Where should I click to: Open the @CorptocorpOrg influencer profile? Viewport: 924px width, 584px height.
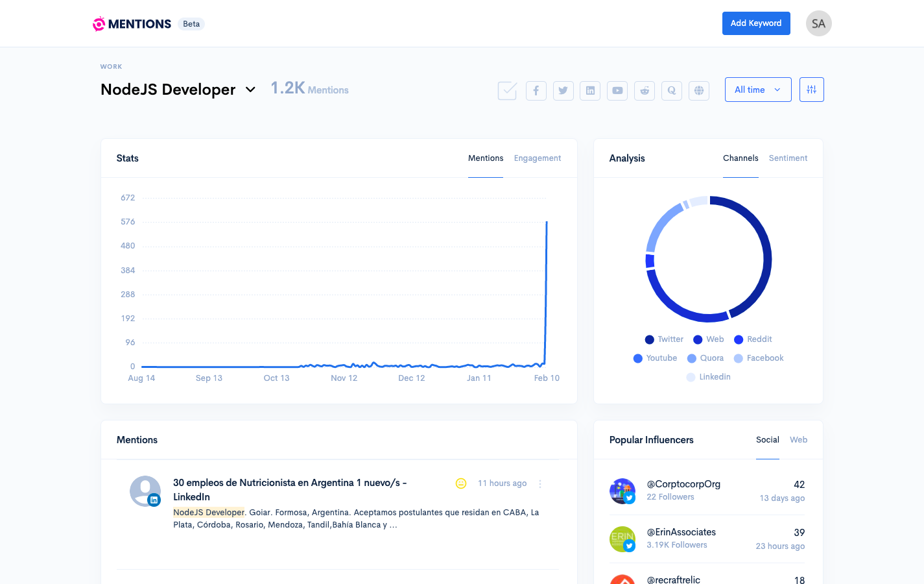683,484
